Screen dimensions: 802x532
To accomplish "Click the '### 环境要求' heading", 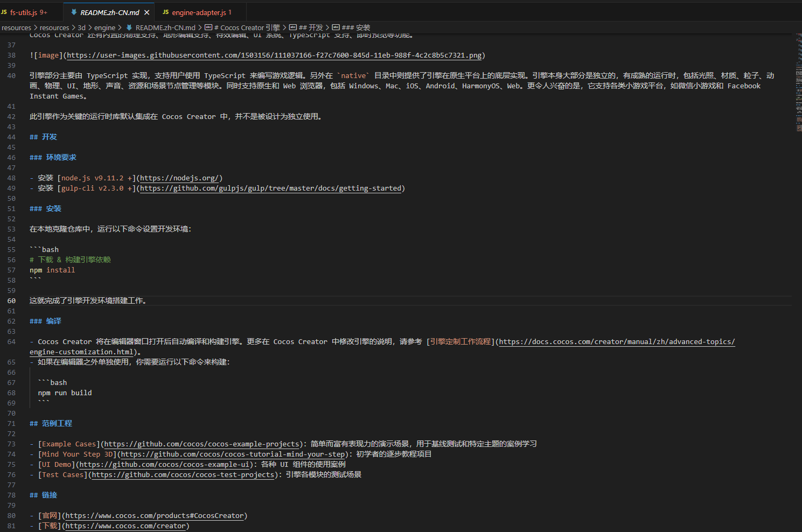I will tap(53, 158).
